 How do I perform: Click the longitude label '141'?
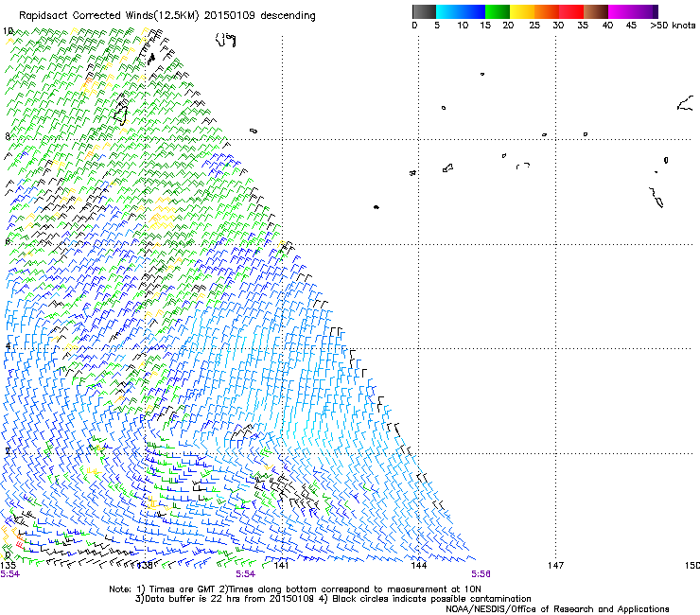tap(281, 566)
